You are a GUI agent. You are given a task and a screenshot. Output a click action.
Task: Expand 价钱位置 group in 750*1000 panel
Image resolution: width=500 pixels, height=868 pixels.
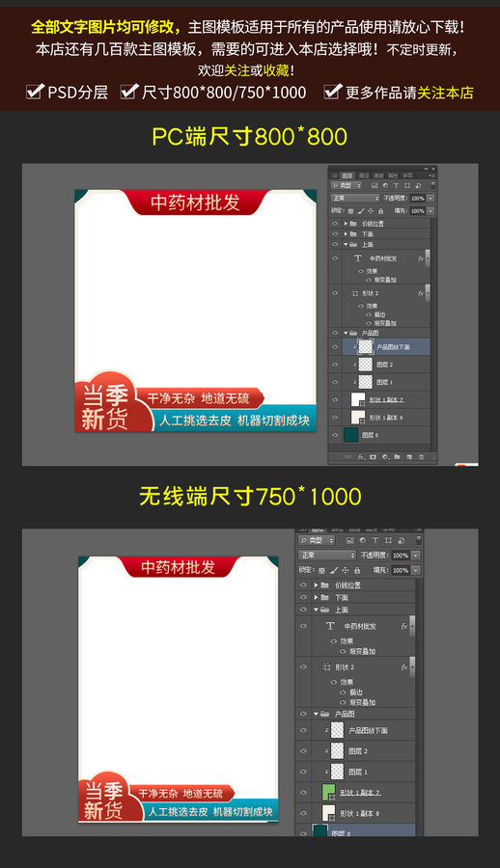[316, 585]
